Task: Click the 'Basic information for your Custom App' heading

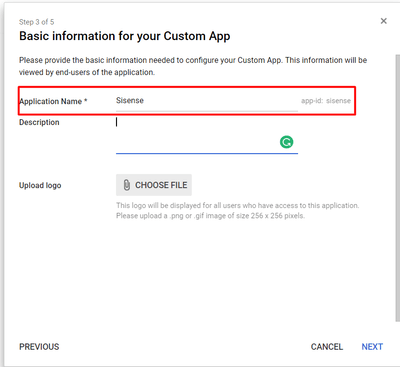Action: point(124,36)
